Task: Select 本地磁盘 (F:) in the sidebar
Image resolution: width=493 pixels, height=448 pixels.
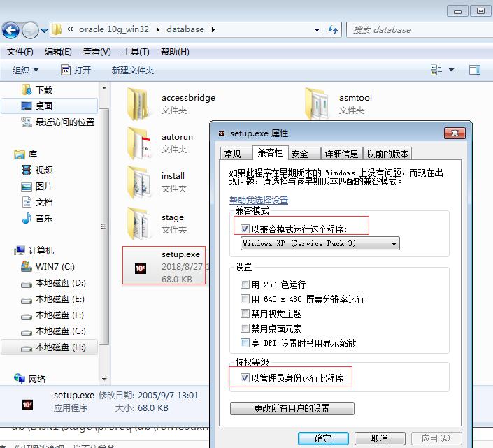Action: [52, 315]
